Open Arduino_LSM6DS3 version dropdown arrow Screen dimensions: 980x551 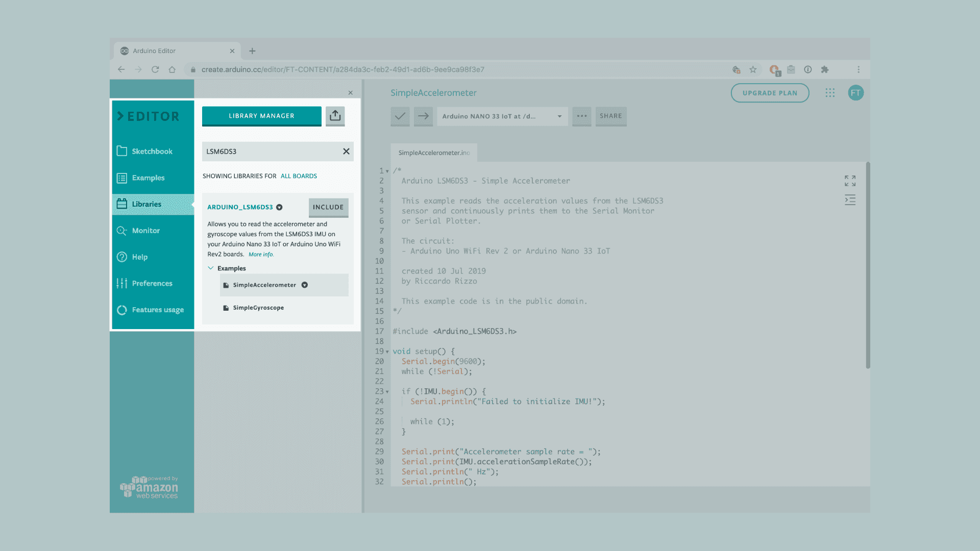[279, 207]
